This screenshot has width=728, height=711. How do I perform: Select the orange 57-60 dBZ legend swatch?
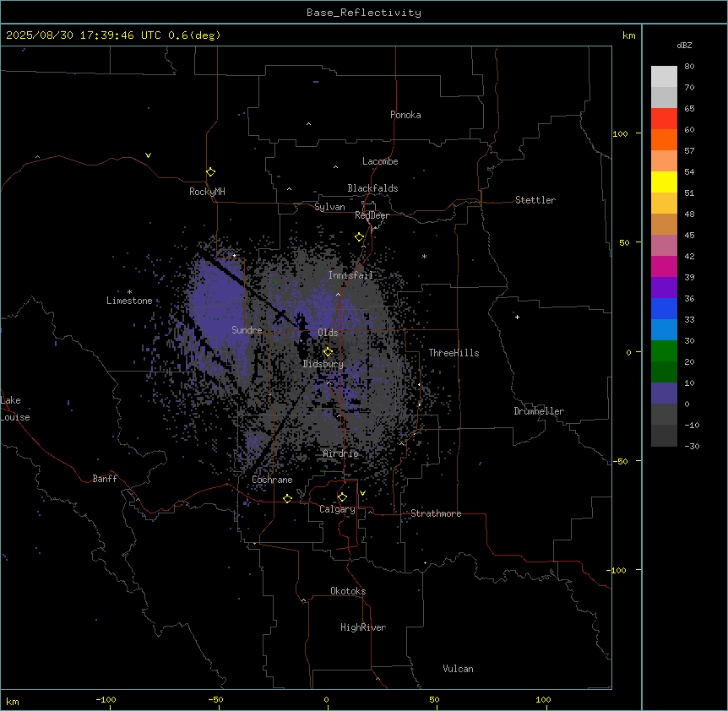point(664,139)
